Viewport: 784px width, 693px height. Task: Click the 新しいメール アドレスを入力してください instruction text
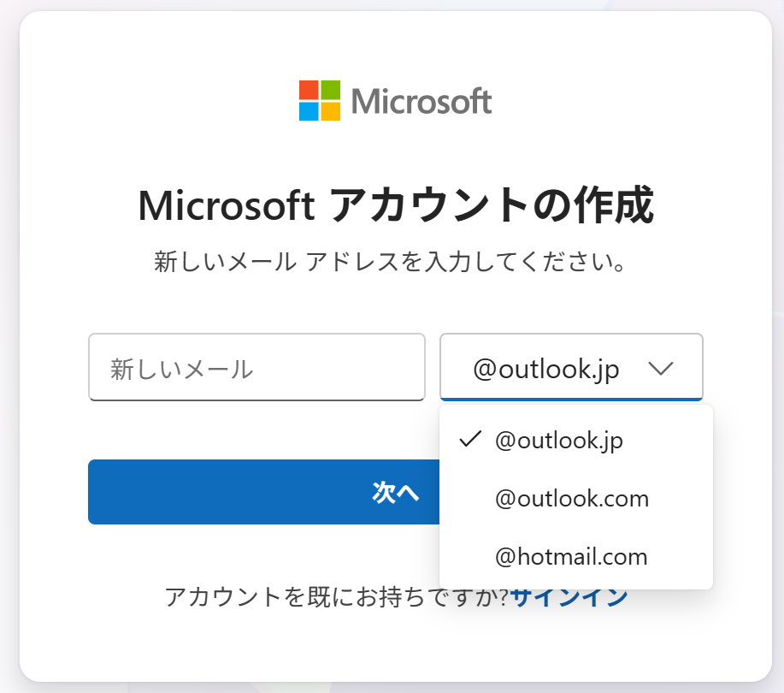point(392,260)
